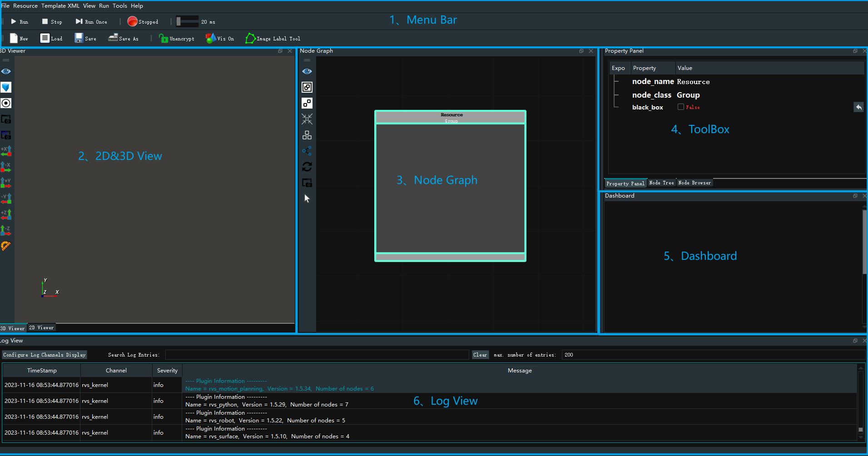Click the Clear log button
Screen dimensions: 868x456
pyautogui.click(x=480, y=355)
